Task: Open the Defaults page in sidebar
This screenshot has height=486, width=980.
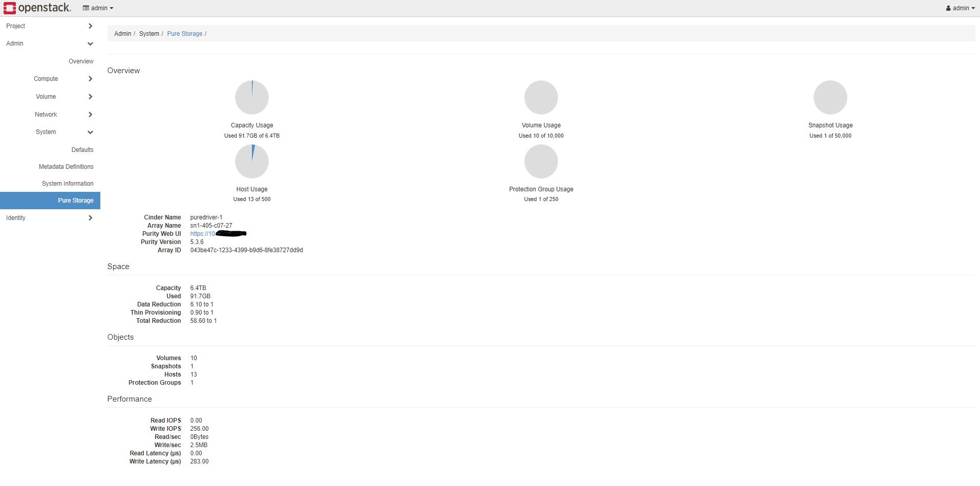Action: click(82, 150)
